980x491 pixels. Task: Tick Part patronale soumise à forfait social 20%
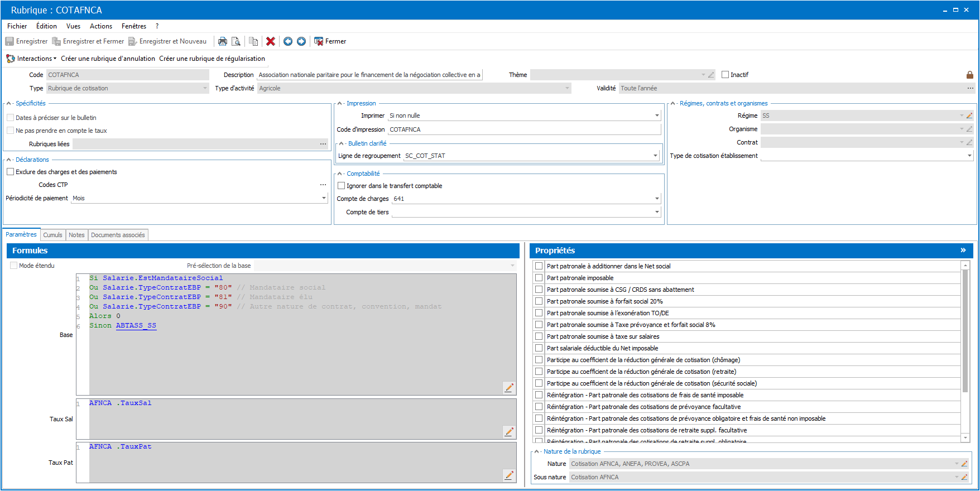[539, 301]
